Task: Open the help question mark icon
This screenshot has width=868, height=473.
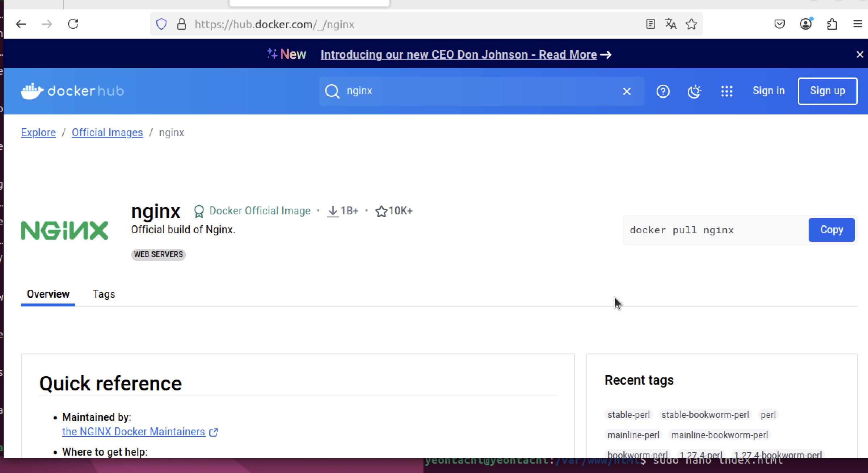Action: tap(663, 91)
